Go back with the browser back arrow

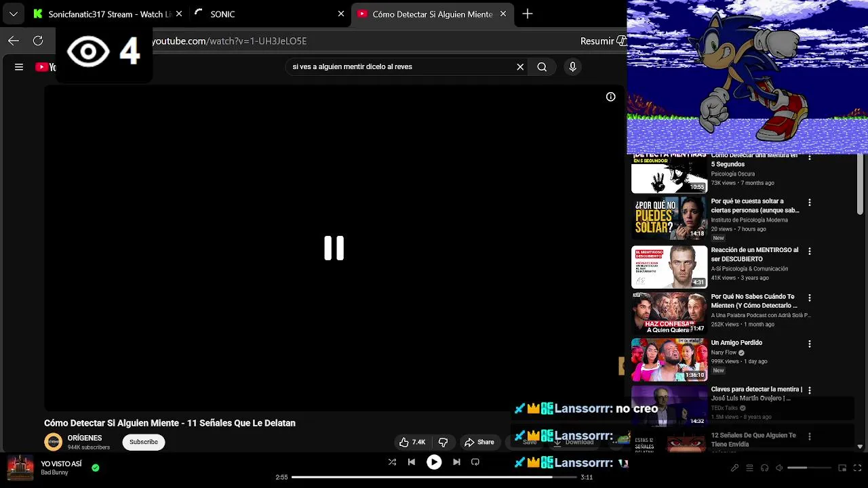(14, 41)
